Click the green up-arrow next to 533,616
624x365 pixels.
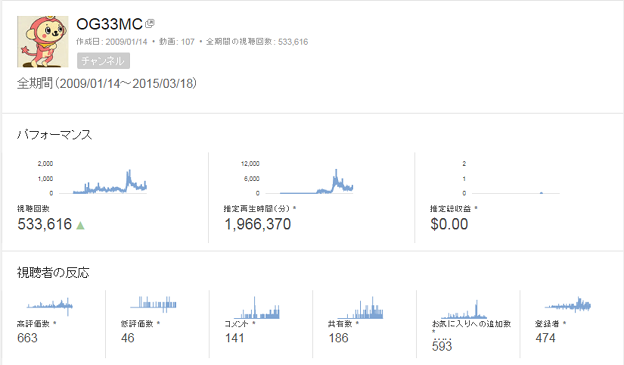point(80,225)
